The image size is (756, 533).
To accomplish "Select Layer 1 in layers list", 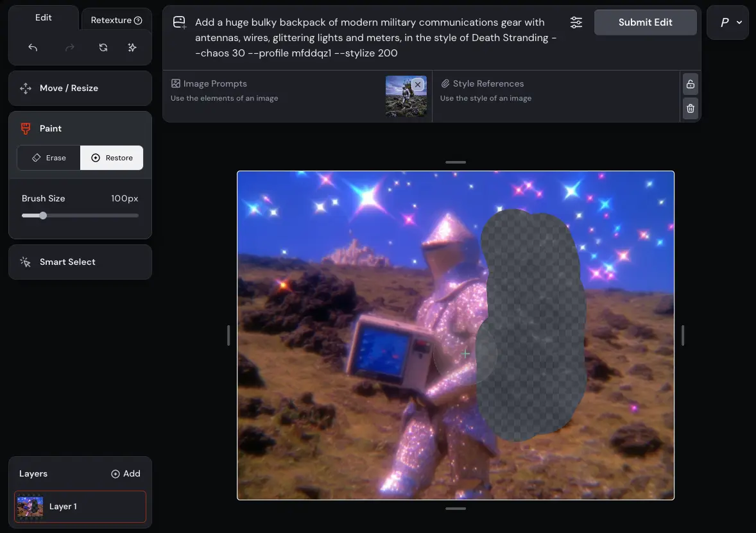I will tap(80, 507).
